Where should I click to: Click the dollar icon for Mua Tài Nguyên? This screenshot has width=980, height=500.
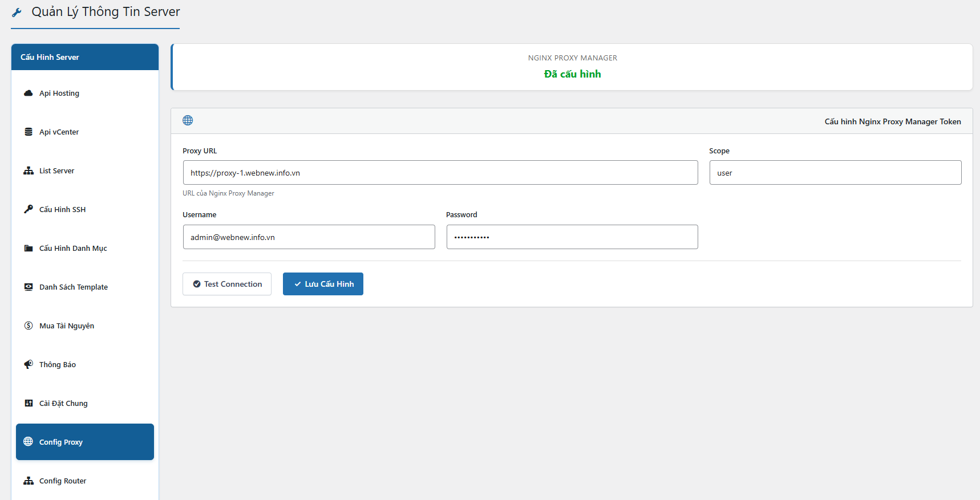[x=29, y=326]
